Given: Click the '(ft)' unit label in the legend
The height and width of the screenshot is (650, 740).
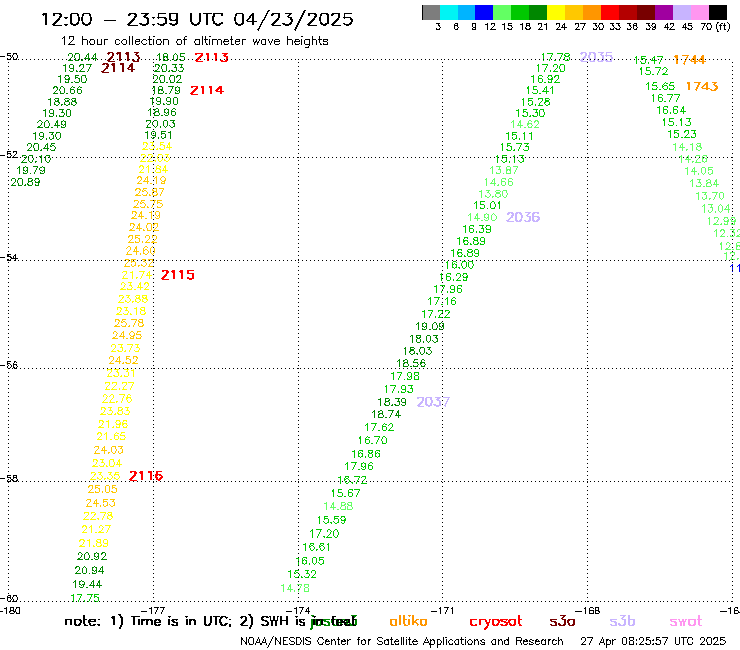Looking at the screenshot, I should (x=723, y=26).
